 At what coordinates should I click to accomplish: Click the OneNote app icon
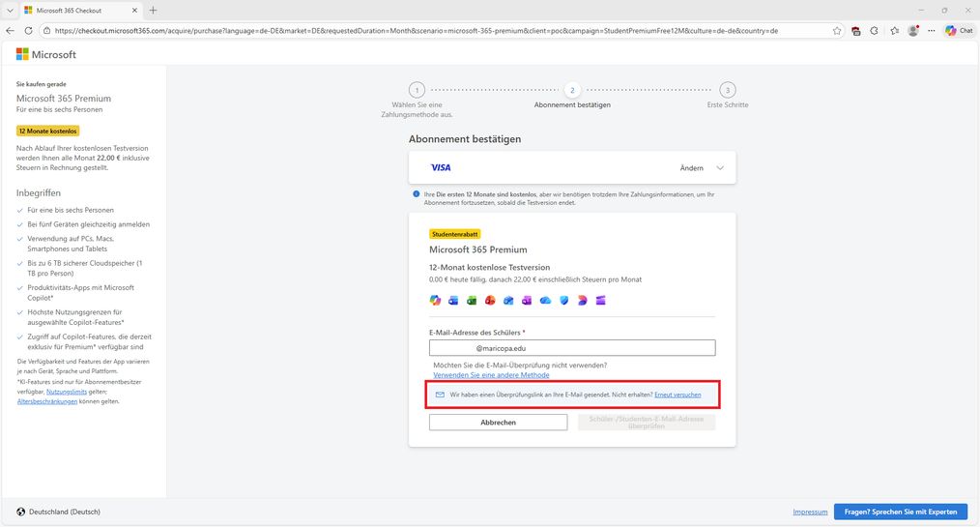(527, 301)
